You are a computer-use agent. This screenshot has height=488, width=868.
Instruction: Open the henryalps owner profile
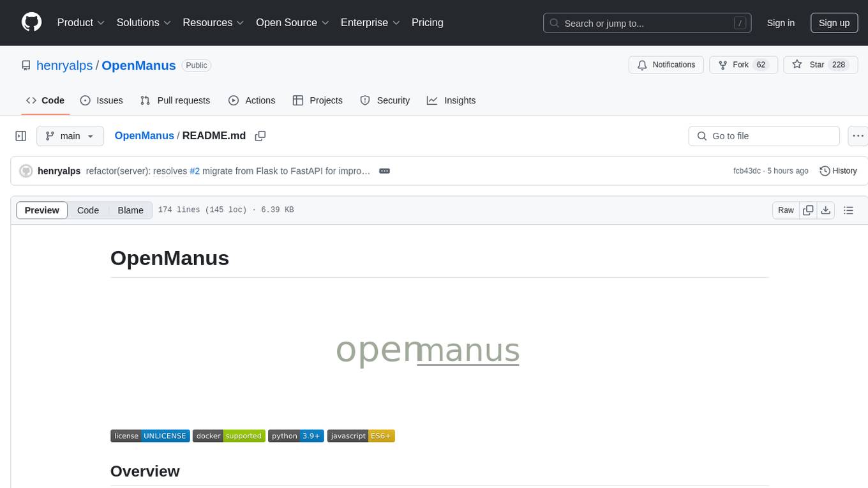pyautogui.click(x=64, y=65)
